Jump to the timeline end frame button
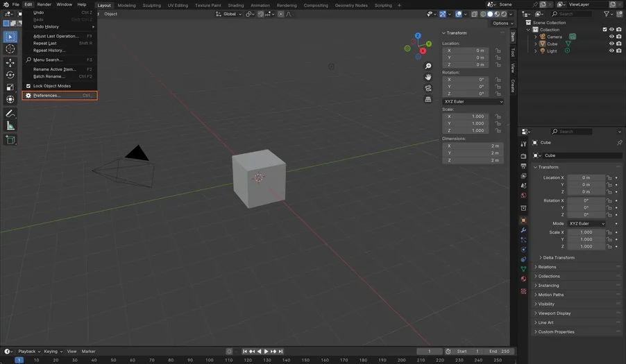 pos(280,352)
